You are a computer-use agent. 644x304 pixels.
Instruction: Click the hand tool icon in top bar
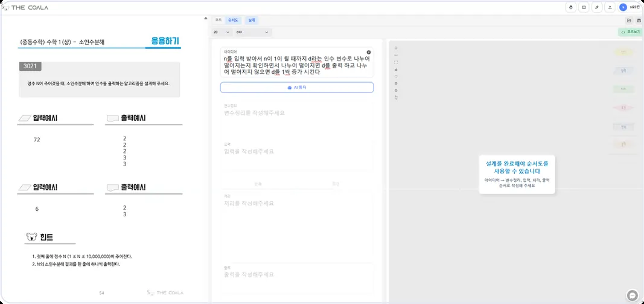(571, 7)
